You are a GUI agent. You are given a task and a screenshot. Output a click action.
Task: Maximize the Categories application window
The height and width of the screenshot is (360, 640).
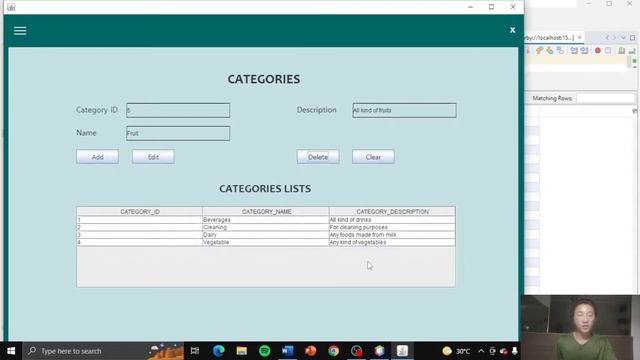pyautogui.click(x=491, y=7)
